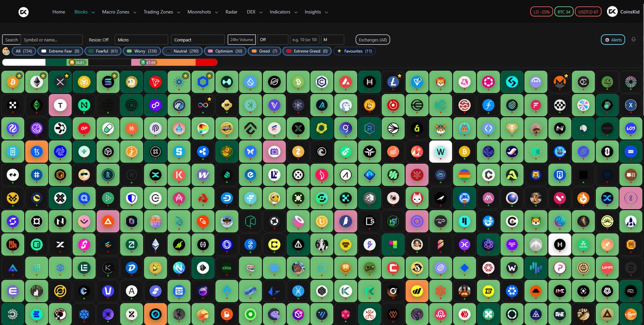
Task: Select the XRP coin block
Action: pyautogui.click(x=60, y=82)
